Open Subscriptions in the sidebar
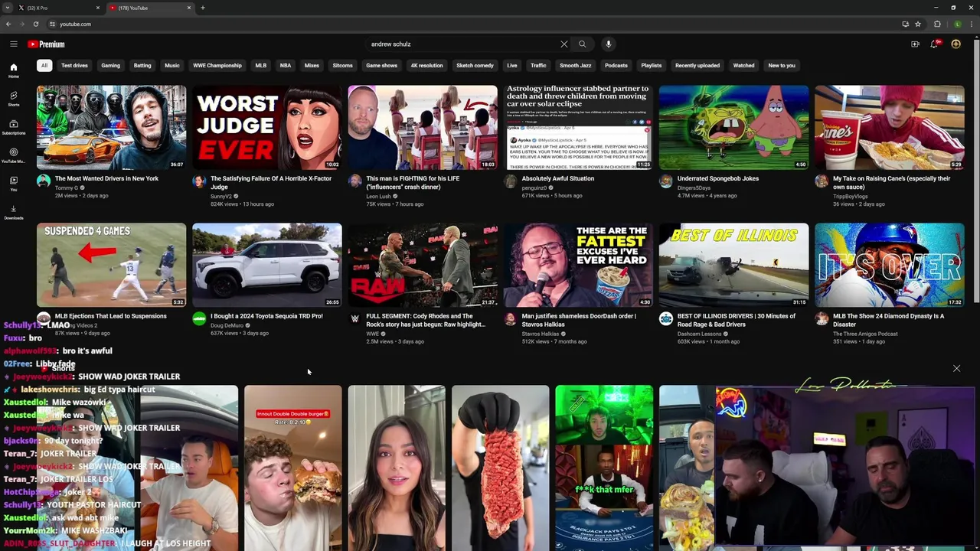The width and height of the screenshot is (980, 551). click(x=14, y=127)
